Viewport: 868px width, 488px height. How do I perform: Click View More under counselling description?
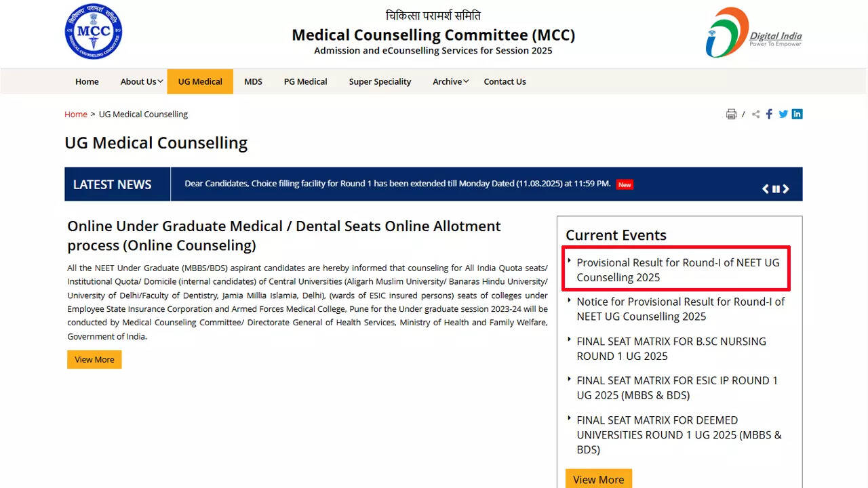pyautogui.click(x=94, y=359)
